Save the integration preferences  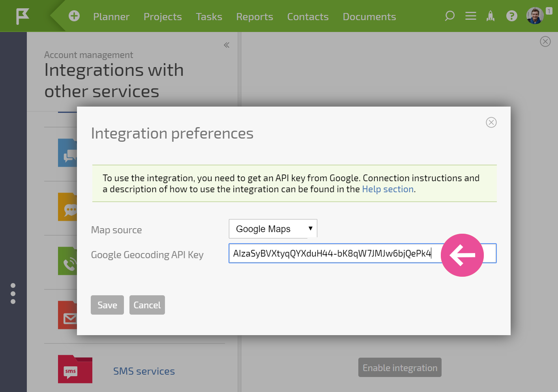point(107,305)
